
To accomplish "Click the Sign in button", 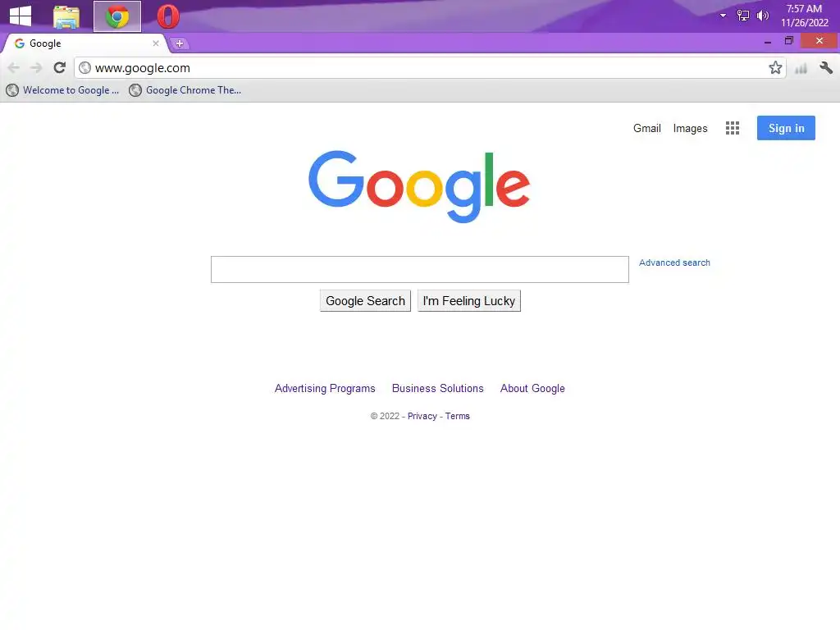I will point(786,128).
